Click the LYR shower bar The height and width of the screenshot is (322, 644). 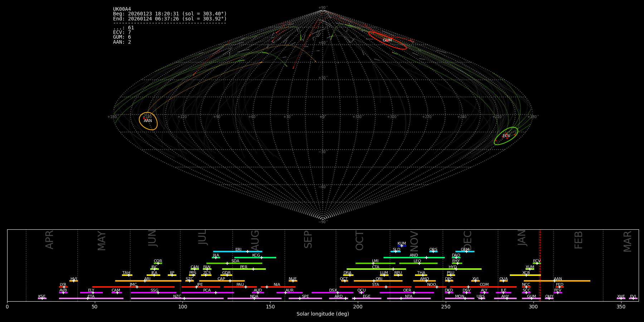point(63,287)
